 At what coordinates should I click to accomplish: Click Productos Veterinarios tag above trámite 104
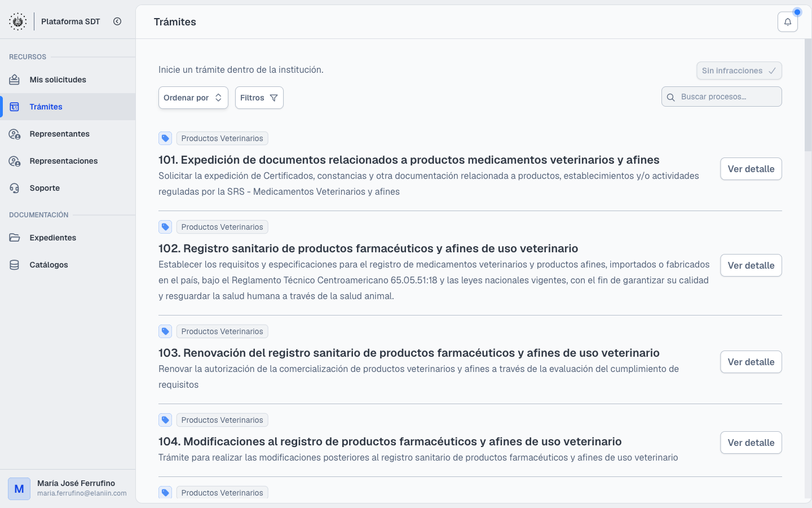222,420
